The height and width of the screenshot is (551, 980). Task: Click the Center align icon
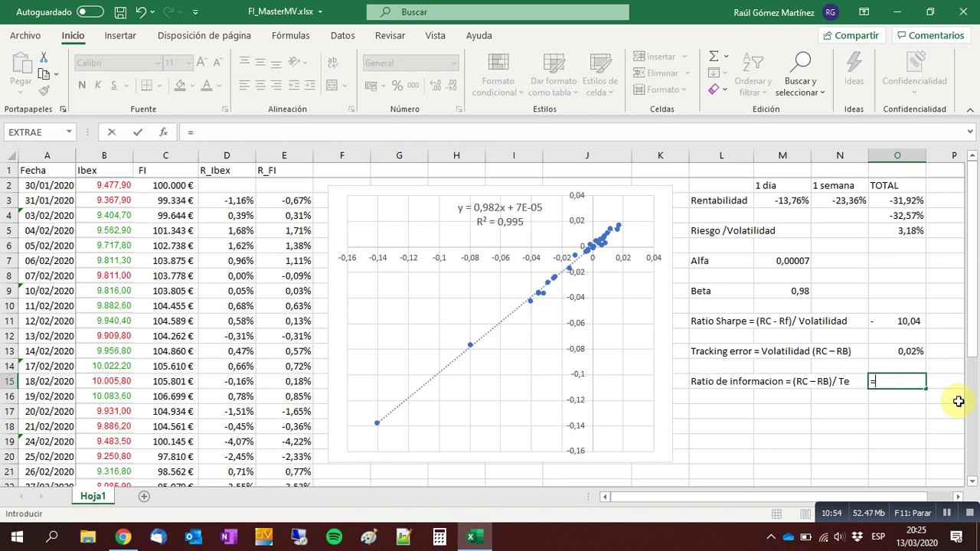click(260, 86)
